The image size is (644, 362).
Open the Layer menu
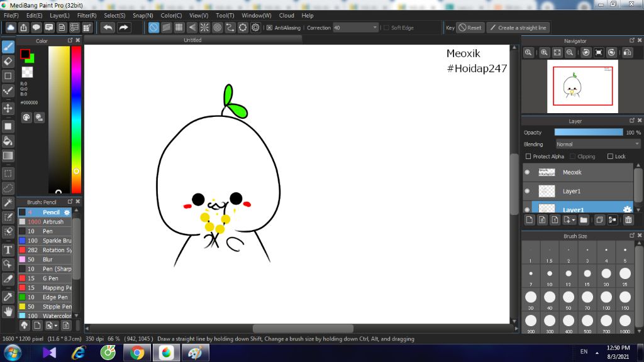tap(60, 16)
